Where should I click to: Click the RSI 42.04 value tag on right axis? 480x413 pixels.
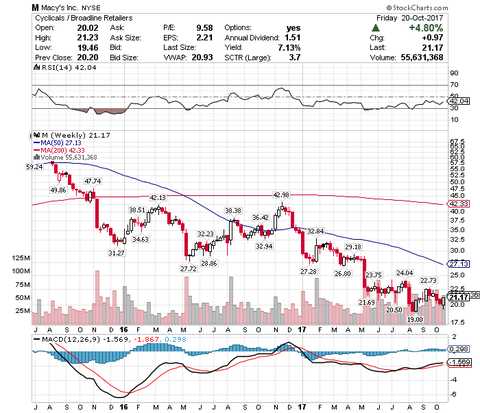coord(459,101)
